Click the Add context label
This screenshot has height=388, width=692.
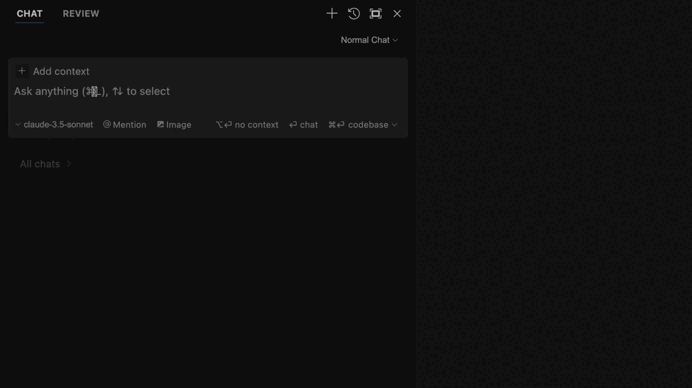(x=61, y=71)
